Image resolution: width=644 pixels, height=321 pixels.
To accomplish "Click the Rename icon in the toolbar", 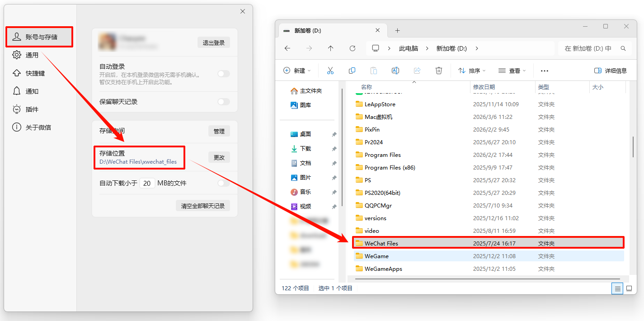I will point(395,71).
